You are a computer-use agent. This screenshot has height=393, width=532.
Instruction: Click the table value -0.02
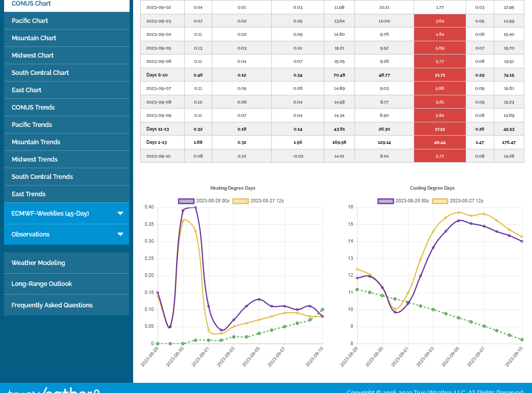298,156
